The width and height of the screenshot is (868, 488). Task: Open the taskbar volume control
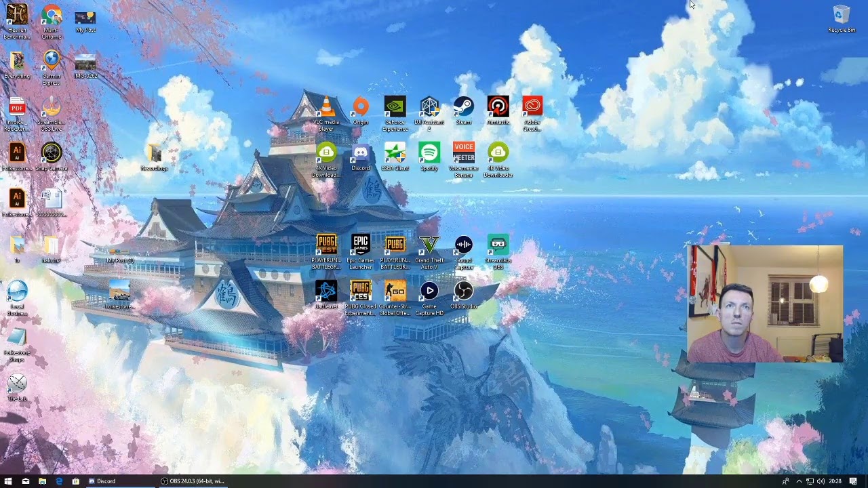click(821, 481)
